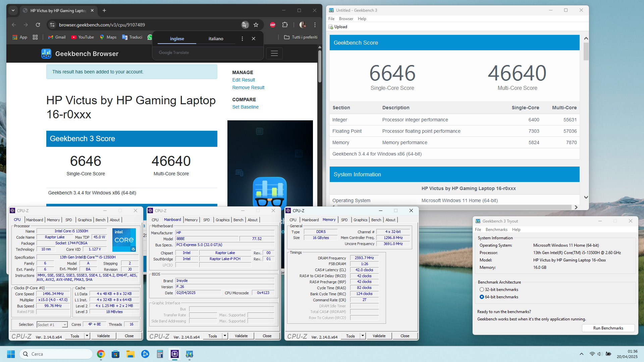The height and width of the screenshot is (362, 644).
Task: Open CPU-Z from the taskbar
Action: tap(174, 354)
